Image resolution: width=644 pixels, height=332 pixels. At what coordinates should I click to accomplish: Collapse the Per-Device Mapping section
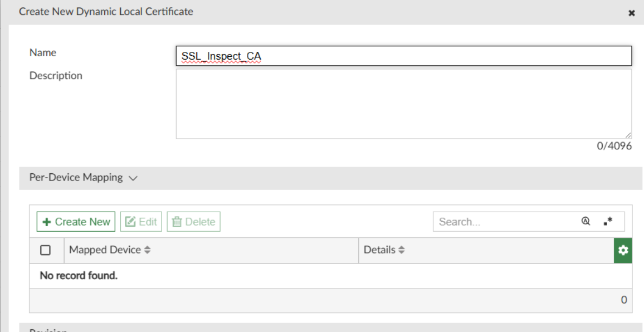tap(133, 178)
